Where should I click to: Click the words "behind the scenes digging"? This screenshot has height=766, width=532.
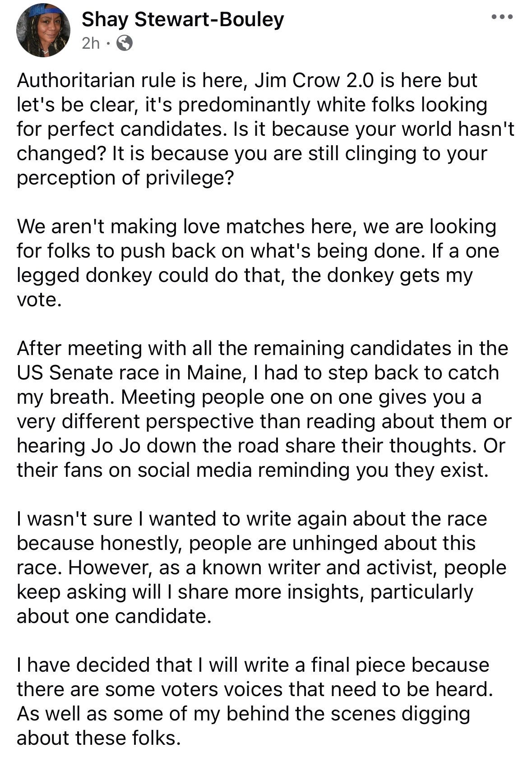pyautogui.click(x=348, y=714)
